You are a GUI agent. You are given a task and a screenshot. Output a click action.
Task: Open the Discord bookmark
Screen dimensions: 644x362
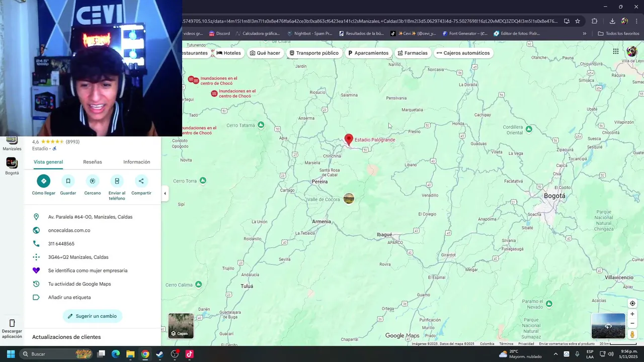coord(219,34)
